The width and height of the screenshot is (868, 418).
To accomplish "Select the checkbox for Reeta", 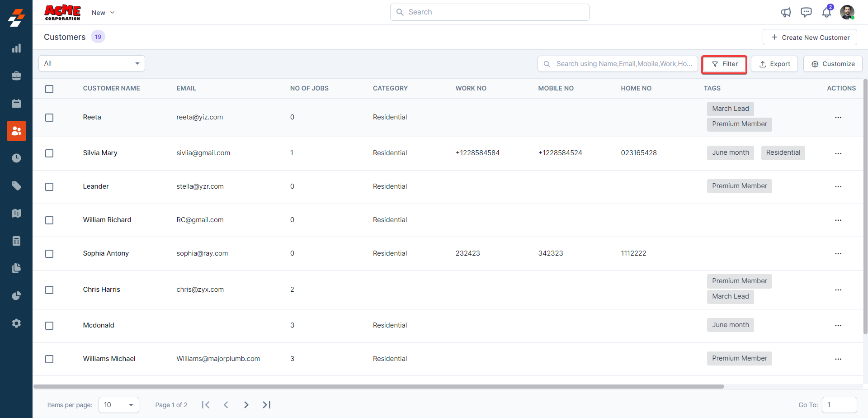I will click(49, 118).
